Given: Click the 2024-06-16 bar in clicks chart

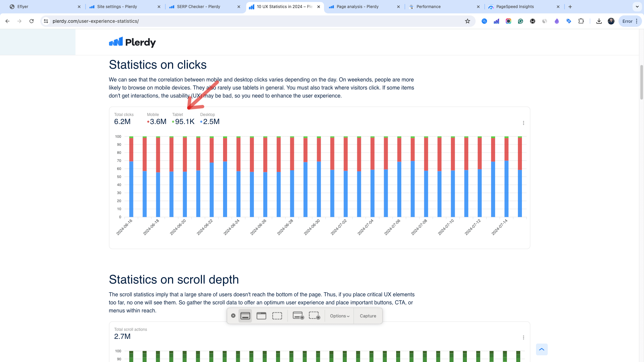Looking at the screenshot, I should (131, 177).
